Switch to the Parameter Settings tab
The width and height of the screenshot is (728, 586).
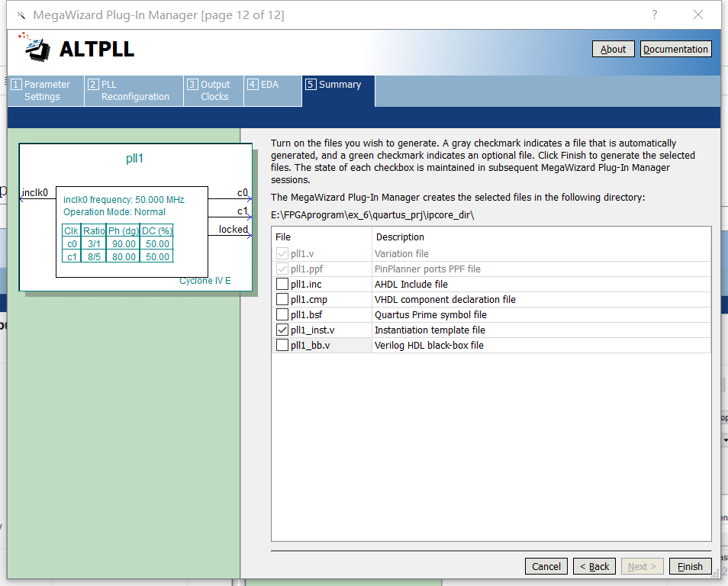(x=46, y=91)
